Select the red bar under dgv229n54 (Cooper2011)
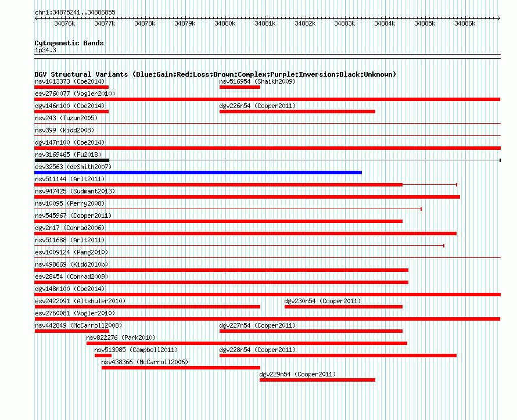Screen dimensions: 517x420 [318, 380]
